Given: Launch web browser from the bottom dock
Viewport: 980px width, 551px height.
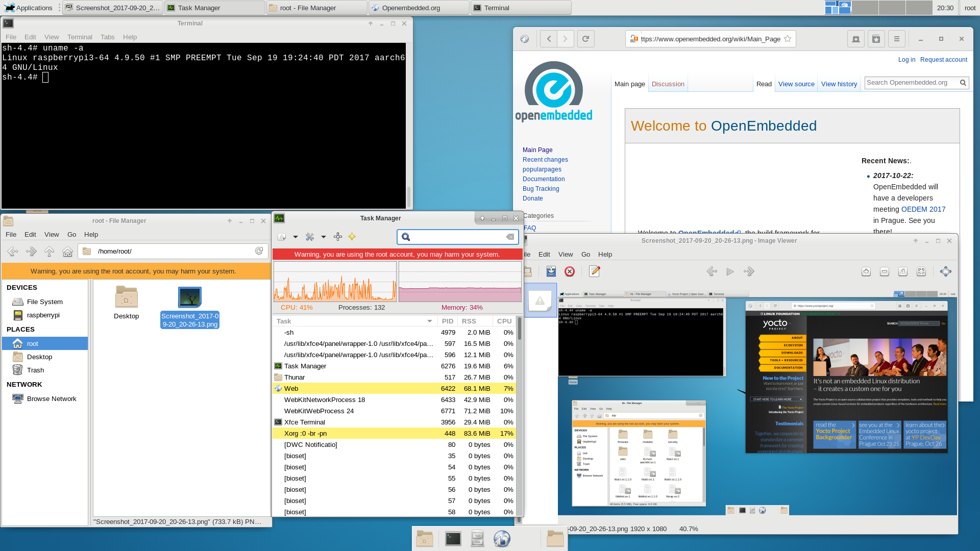Looking at the screenshot, I should pos(502,539).
